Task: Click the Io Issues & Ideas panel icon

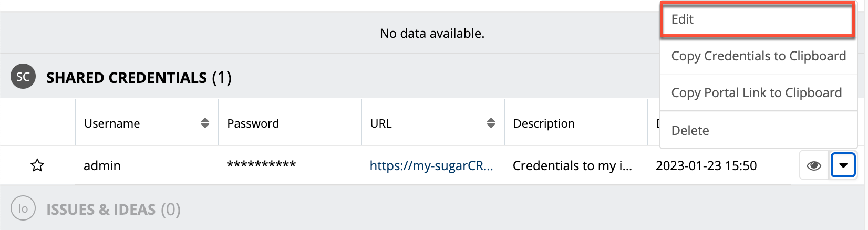Action: click(23, 209)
